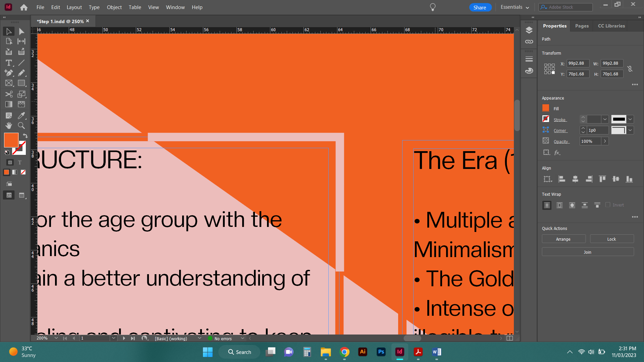Select wrap around bounding box option

(x=559, y=205)
